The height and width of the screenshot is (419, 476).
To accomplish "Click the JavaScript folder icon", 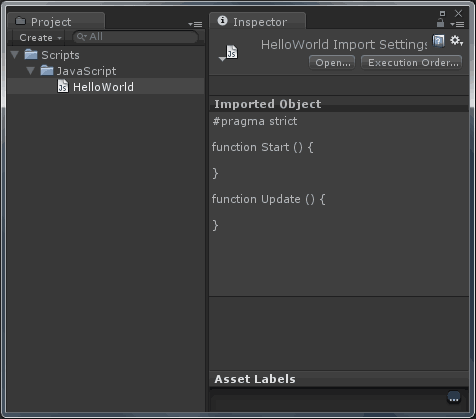I will pyautogui.click(x=47, y=70).
